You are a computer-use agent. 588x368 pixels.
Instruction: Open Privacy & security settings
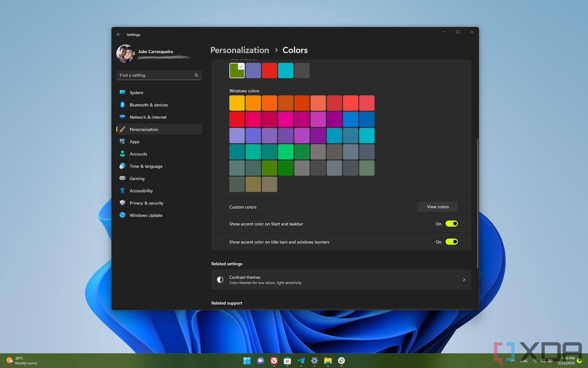tap(159, 203)
